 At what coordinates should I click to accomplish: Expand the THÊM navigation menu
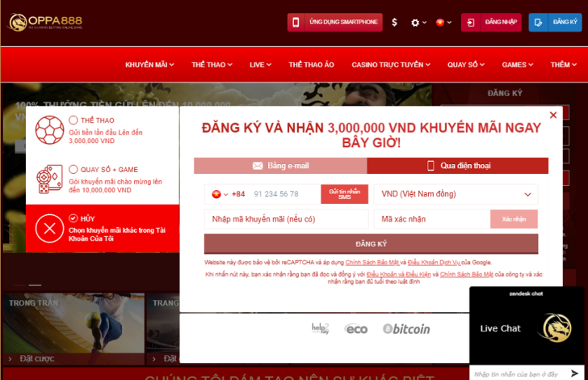[x=564, y=65]
